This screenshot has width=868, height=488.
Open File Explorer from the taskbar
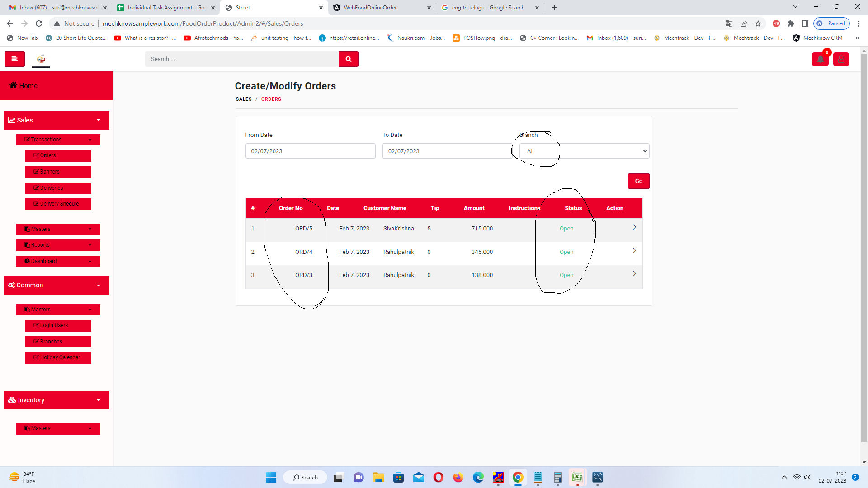tap(378, 477)
